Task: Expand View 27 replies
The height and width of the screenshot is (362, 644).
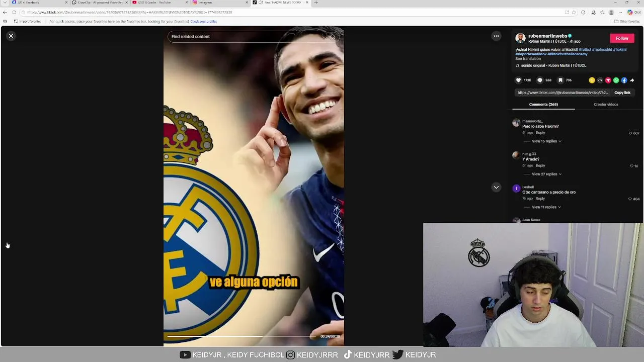Action: (546, 174)
